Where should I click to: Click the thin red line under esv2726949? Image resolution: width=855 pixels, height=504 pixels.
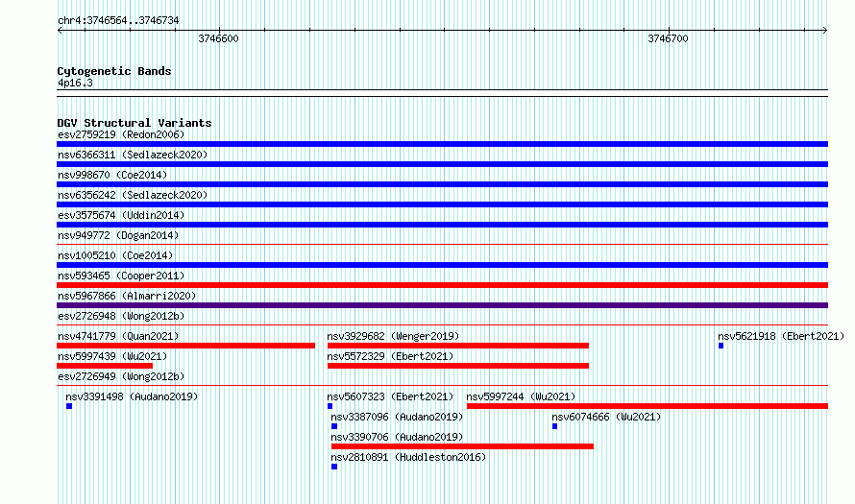(x=442, y=386)
